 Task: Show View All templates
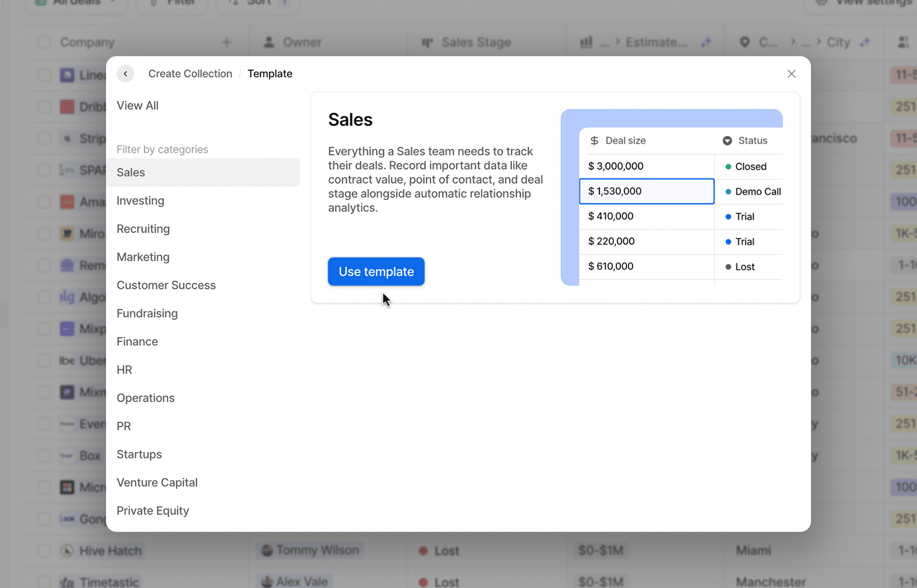pyautogui.click(x=138, y=105)
